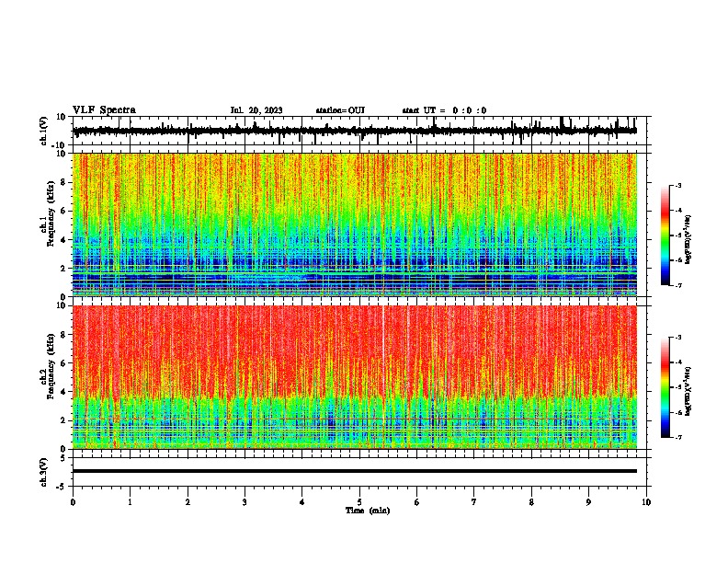The image size is (728, 563).
Task: Click time axis tick label "3"
Action: pyautogui.click(x=245, y=502)
